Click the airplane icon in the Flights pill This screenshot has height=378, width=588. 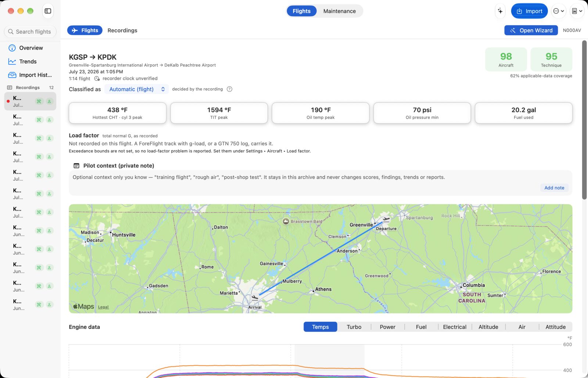[75, 30]
